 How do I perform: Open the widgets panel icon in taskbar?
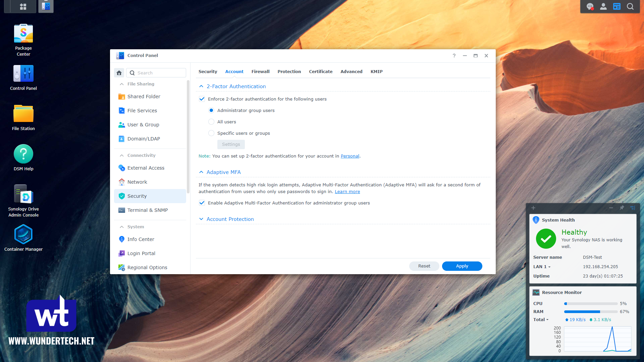(617, 6)
